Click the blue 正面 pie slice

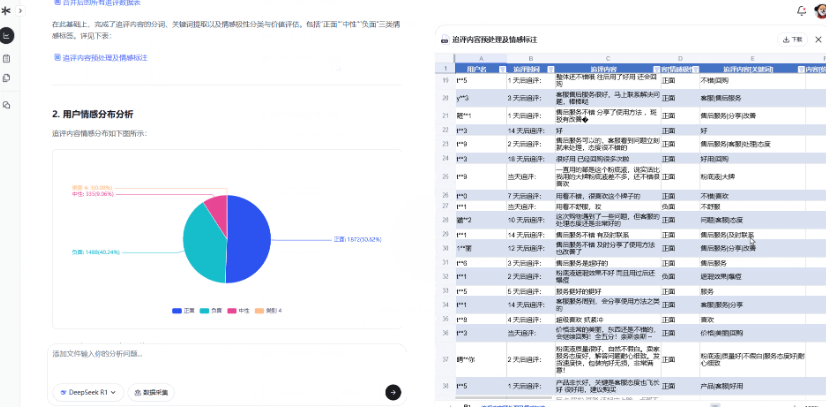250,240
